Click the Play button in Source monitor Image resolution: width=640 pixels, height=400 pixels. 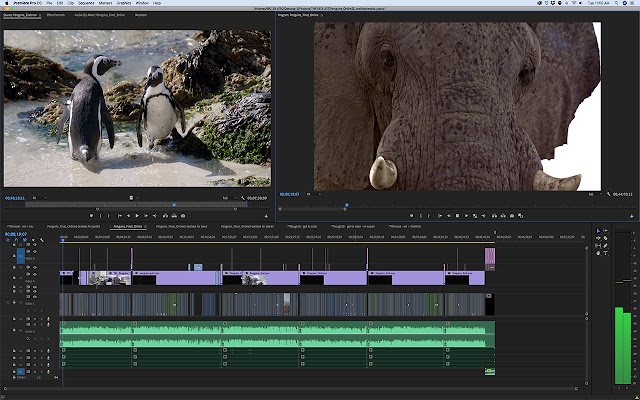pyautogui.click(x=136, y=215)
